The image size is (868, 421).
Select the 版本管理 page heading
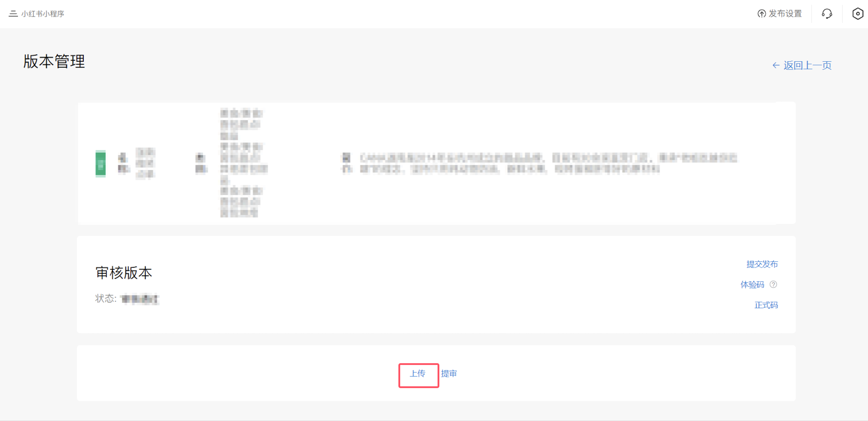tap(54, 61)
